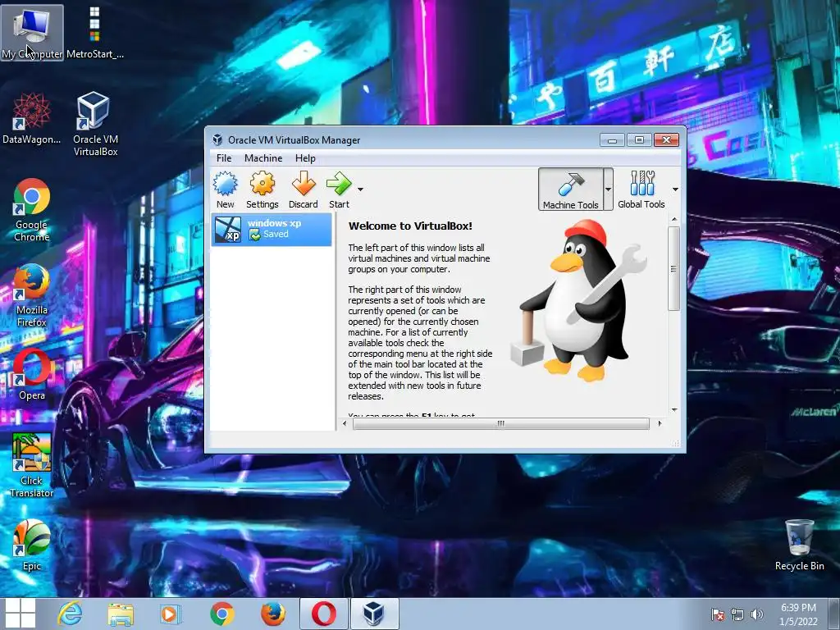Click the Action Center flag tray icon
This screenshot has width=840, height=630.
718,614
